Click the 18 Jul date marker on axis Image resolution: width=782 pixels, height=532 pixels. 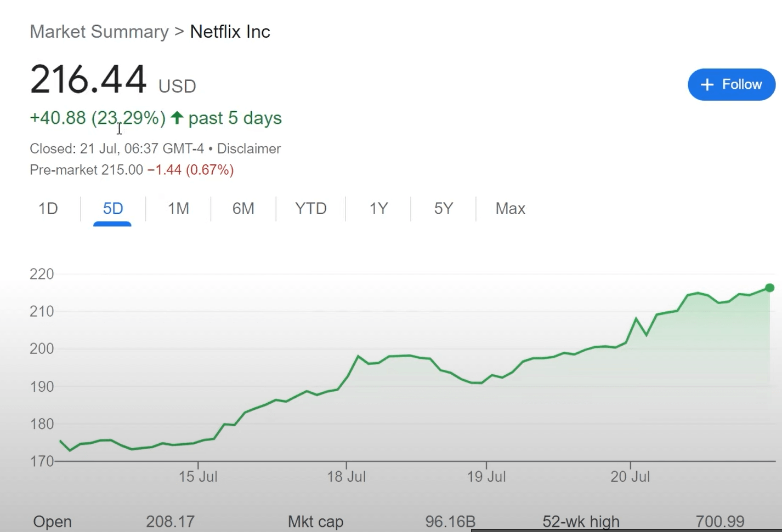pos(346,477)
